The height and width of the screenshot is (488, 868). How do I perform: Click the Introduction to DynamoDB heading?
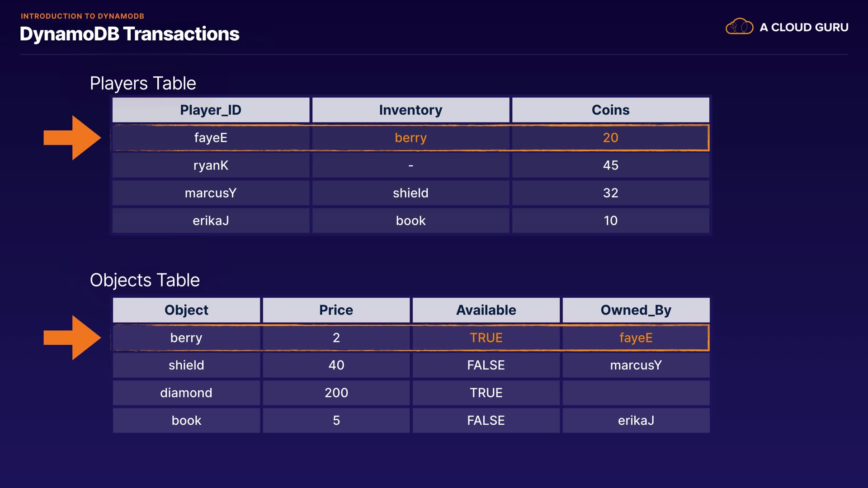click(82, 16)
